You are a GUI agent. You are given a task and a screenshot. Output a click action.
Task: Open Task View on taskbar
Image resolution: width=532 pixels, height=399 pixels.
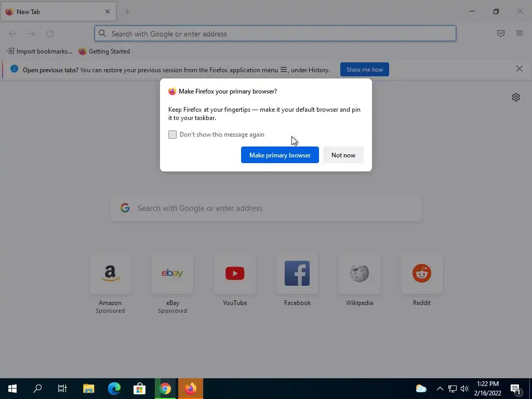coord(62,389)
